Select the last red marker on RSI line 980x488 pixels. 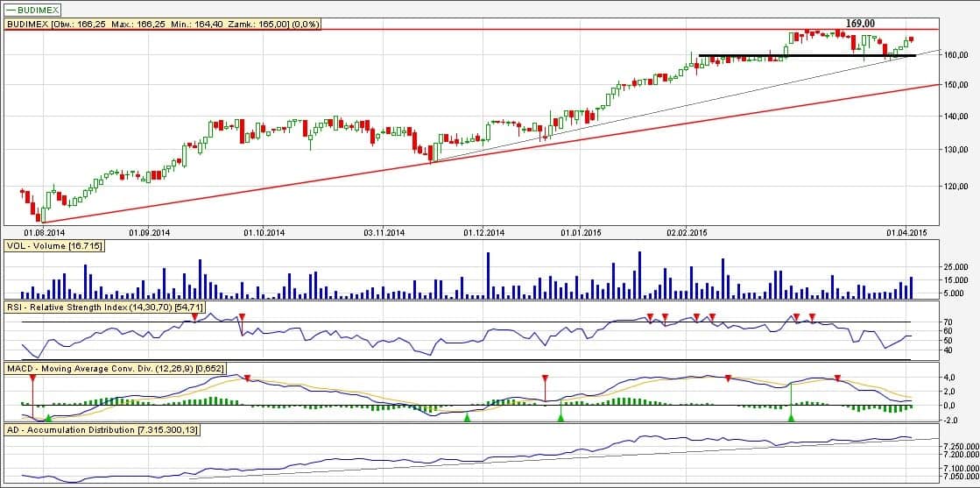(x=813, y=316)
